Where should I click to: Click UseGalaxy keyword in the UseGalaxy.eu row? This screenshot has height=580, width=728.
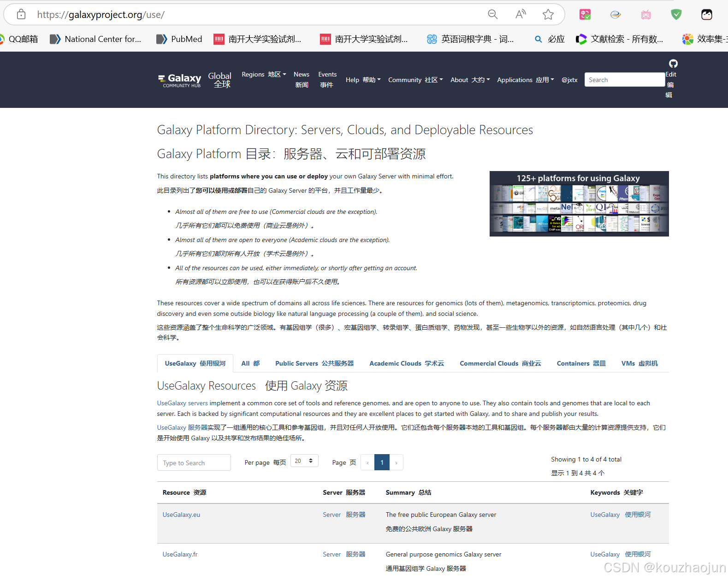coord(621,515)
